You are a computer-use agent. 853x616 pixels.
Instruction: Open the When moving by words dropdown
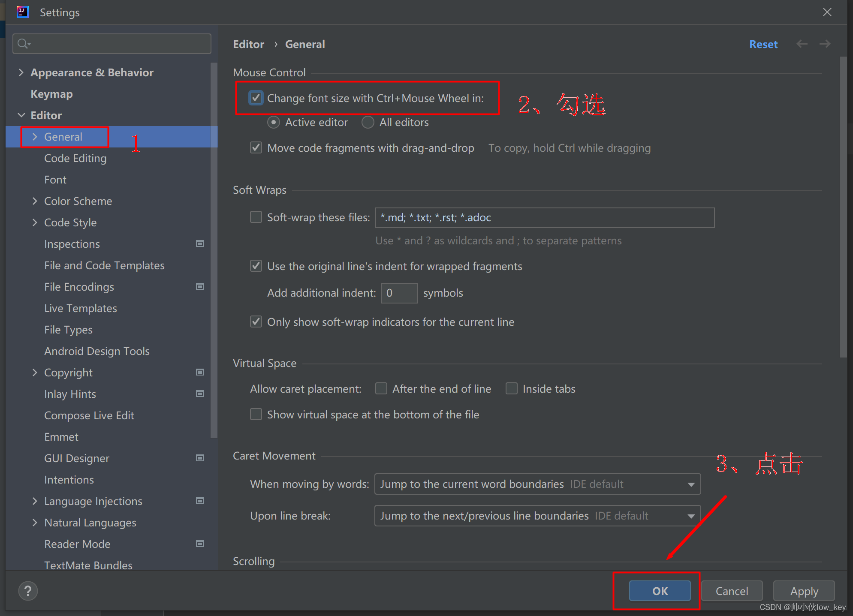(537, 484)
